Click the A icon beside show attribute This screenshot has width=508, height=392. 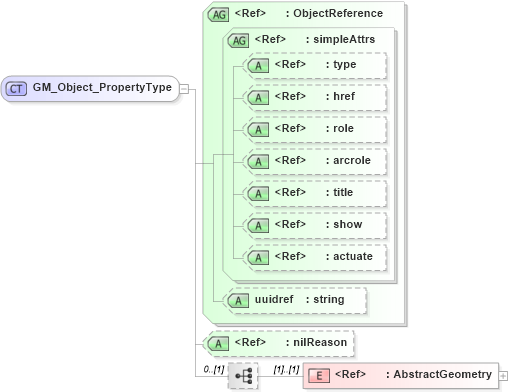click(x=258, y=226)
